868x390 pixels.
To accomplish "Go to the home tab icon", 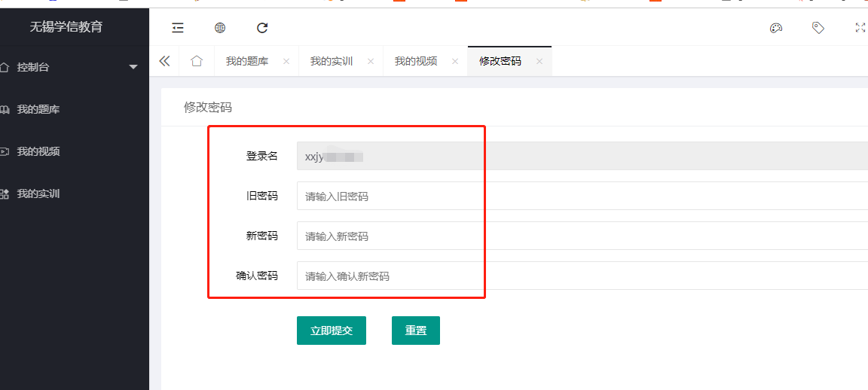I will 197,61.
